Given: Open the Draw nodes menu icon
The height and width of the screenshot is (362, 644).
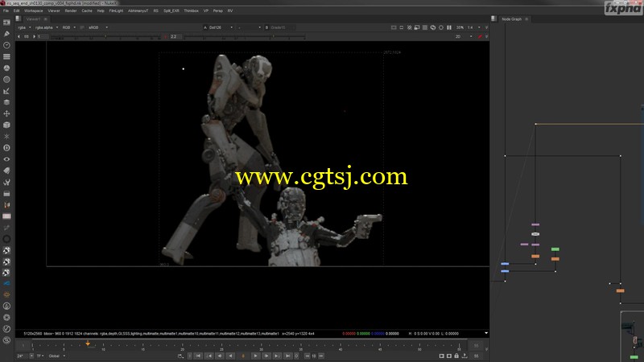Looking at the screenshot, I should [x=6, y=34].
